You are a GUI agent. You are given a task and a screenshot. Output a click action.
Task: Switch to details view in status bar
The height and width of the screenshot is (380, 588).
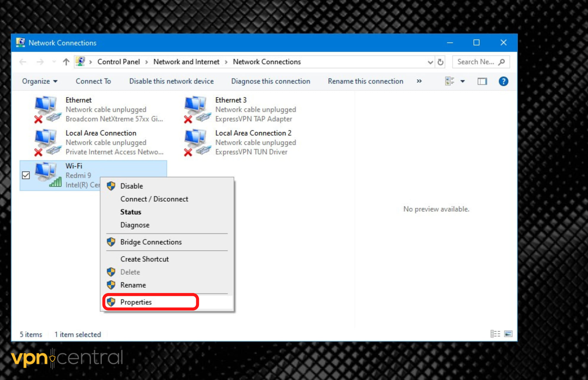click(x=495, y=334)
